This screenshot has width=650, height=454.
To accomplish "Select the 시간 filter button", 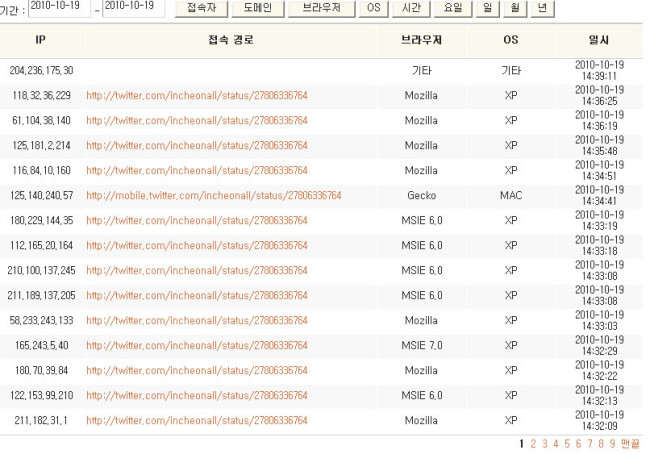I will click(411, 8).
